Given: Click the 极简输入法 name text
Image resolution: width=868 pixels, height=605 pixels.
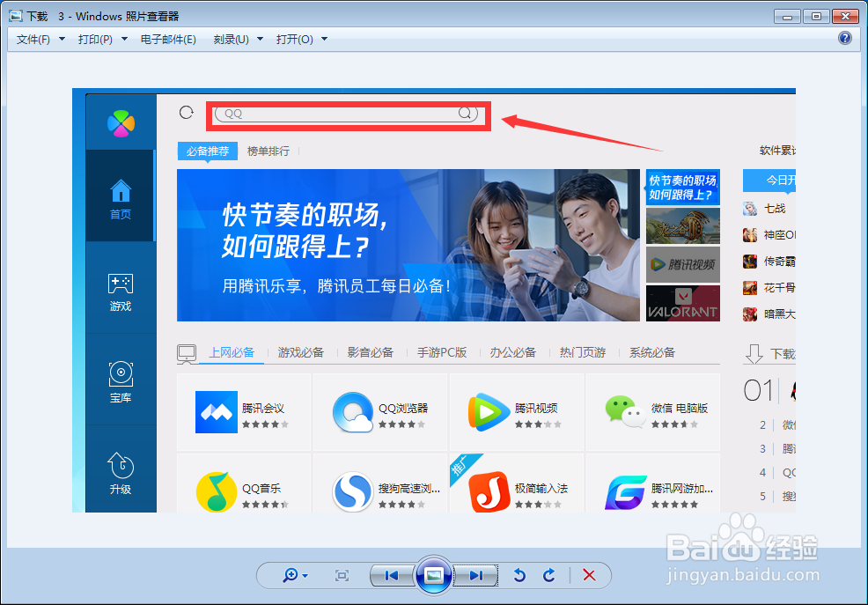Looking at the screenshot, I should click(x=541, y=489).
